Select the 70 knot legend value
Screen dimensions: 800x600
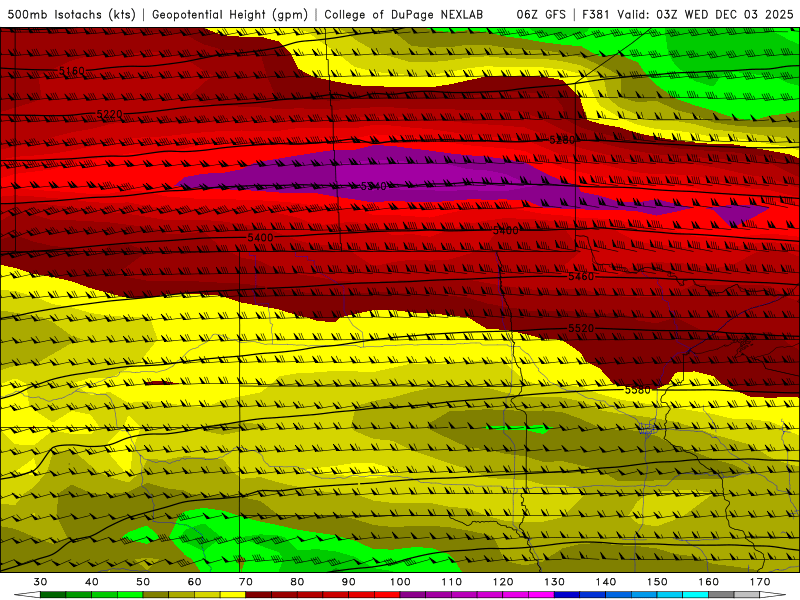pyautogui.click(x=246, y=582)
